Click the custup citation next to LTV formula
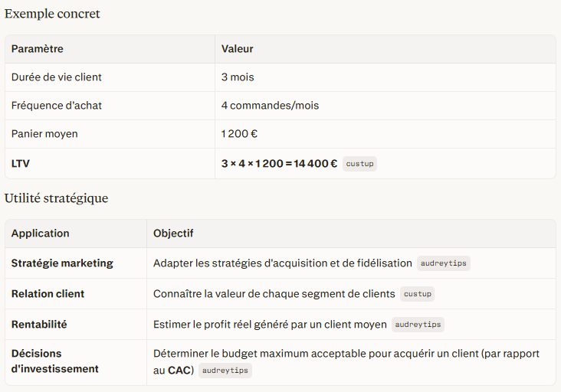561x392 pixels. [359, 164]
